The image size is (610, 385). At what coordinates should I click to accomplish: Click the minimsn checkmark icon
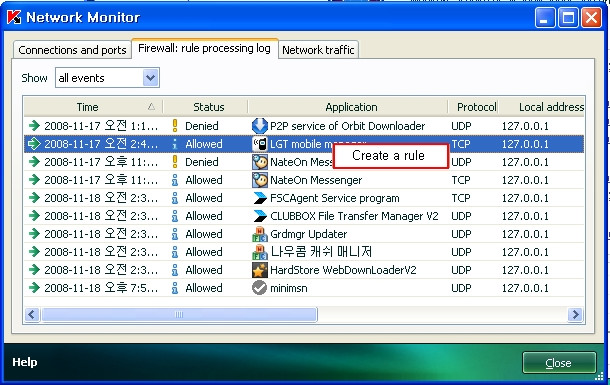point(259,288)
